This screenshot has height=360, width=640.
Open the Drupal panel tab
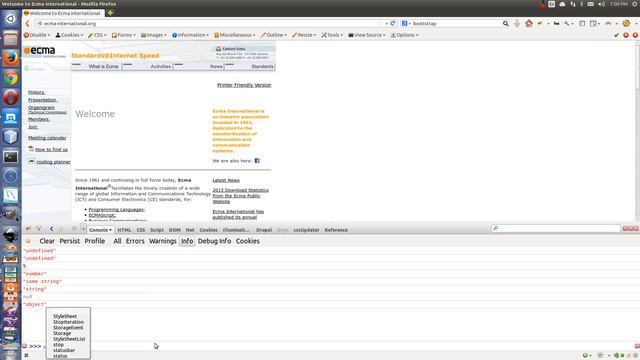[x=264, y=230]
